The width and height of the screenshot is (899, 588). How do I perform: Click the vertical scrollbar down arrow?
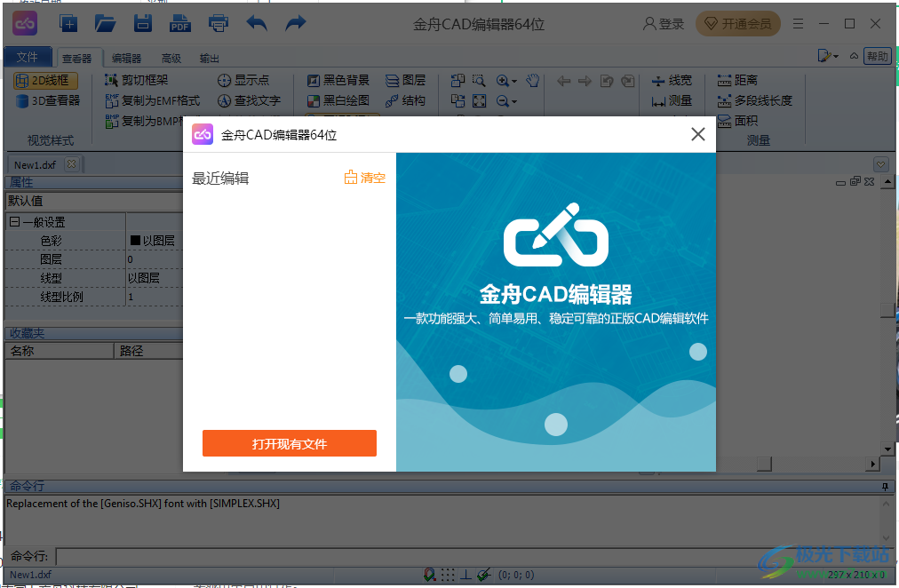(x=888, y=449)
